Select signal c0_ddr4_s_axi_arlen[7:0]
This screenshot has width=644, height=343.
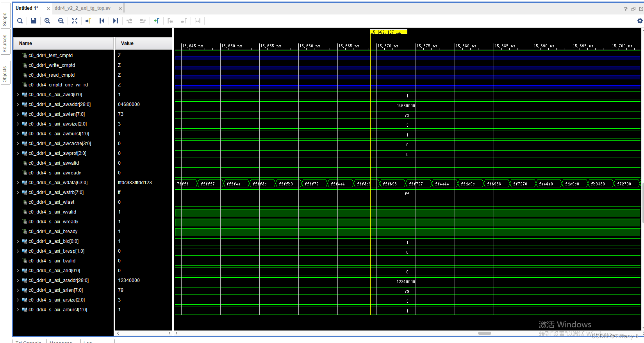pyautogui.click(x=55, y=290)
